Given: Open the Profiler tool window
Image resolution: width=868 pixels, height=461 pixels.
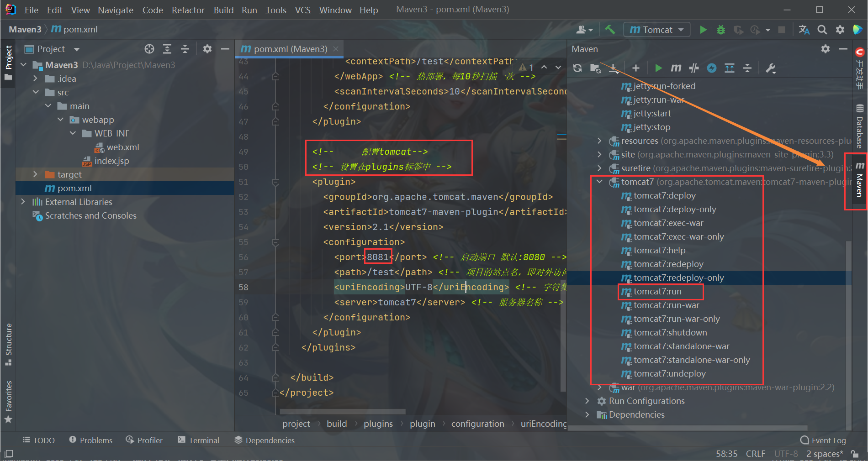Looking at the screenshot, I should pos(144,440).
